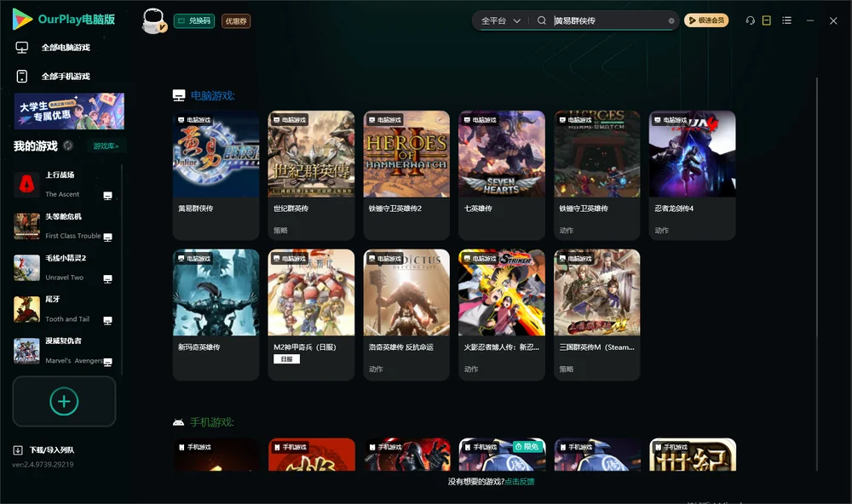Open the list menu icon in title bar
The height and width of the screenshot is (504, 852).
(786, 20)
